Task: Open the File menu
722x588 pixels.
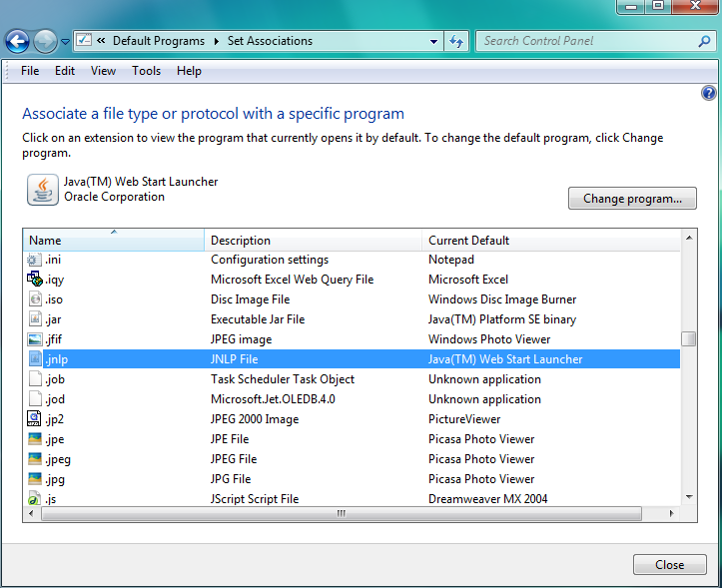Action: 30,71
